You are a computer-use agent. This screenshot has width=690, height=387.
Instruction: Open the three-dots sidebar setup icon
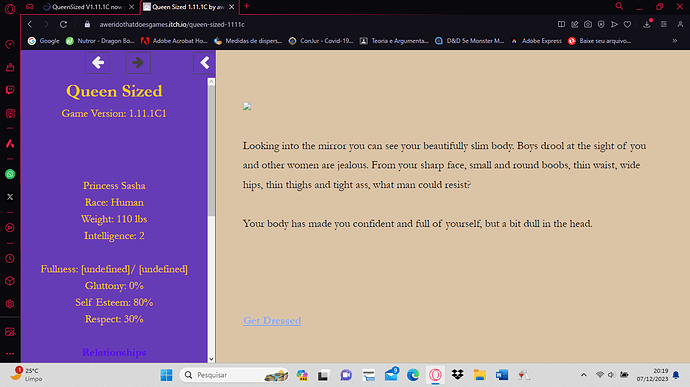click(x=10, y=353)
